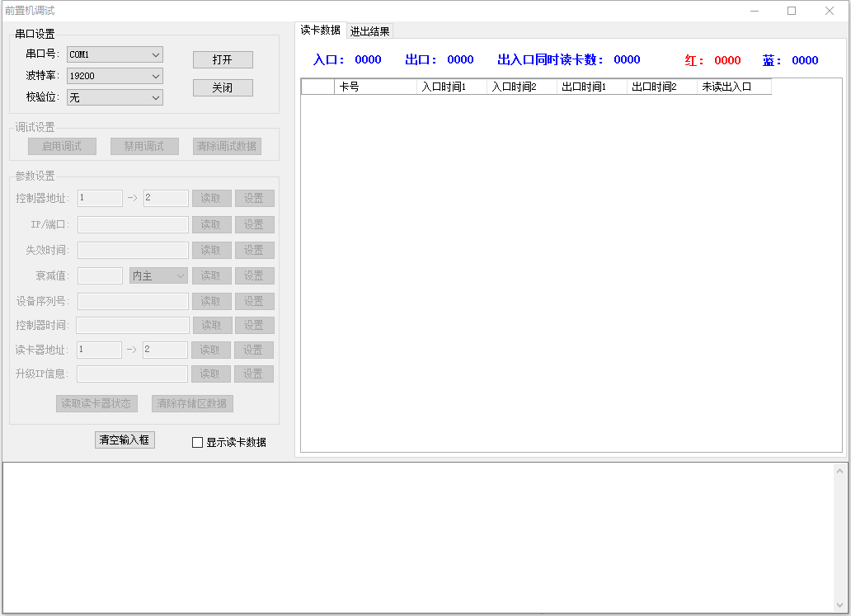Click the 打开 button

(x=223, y=60)
